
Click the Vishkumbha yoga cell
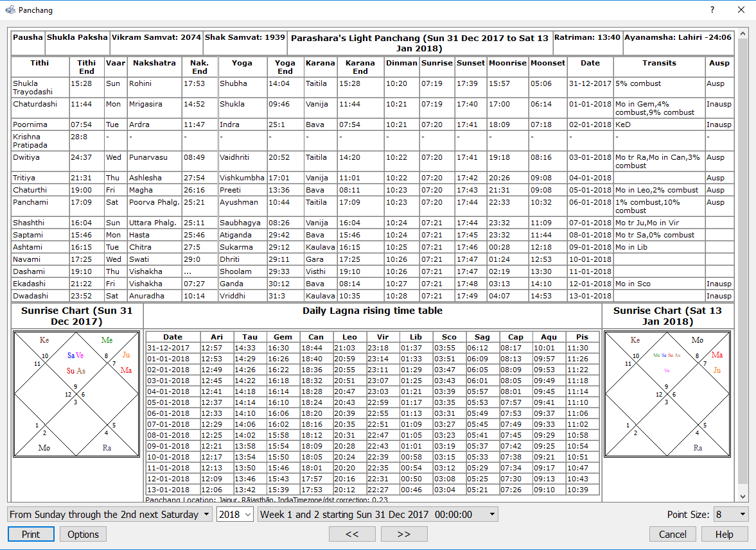tap(242, 178)
